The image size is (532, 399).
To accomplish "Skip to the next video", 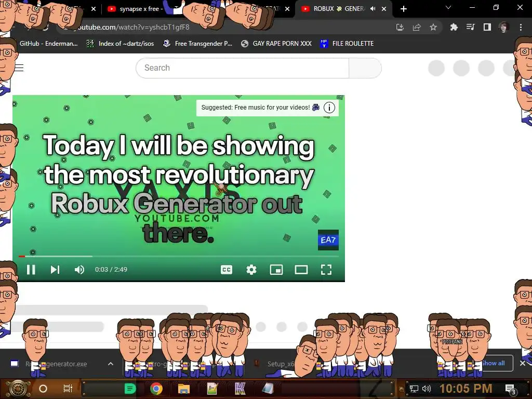I will (55, 270).
